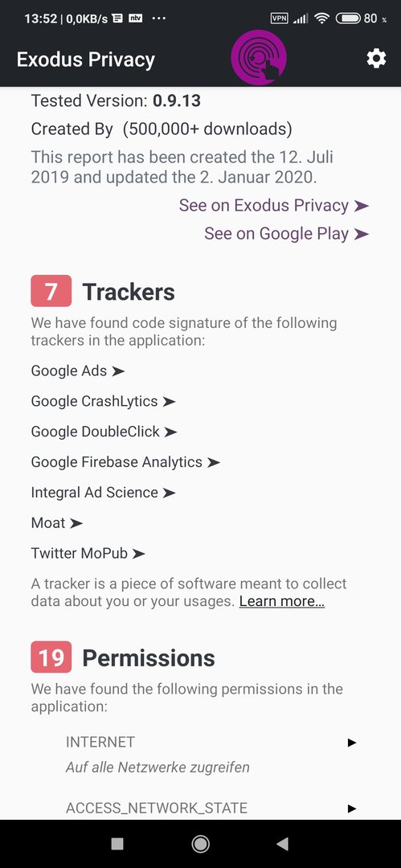Select Integral Ad Science tracker
The image size is (401, 868).
pyautogui.click(x=104, y=493)
